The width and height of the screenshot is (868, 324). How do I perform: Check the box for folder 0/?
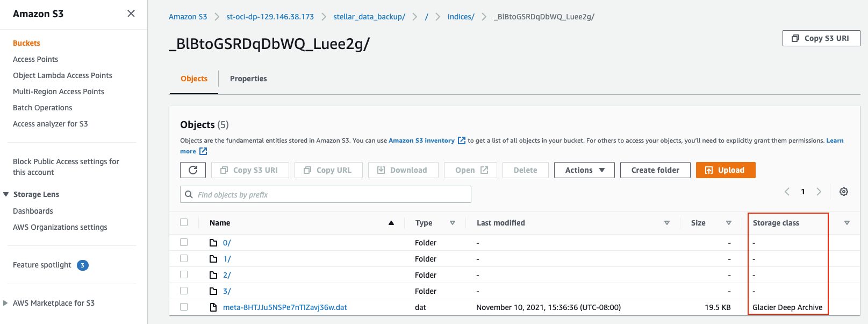coord(184,242)
